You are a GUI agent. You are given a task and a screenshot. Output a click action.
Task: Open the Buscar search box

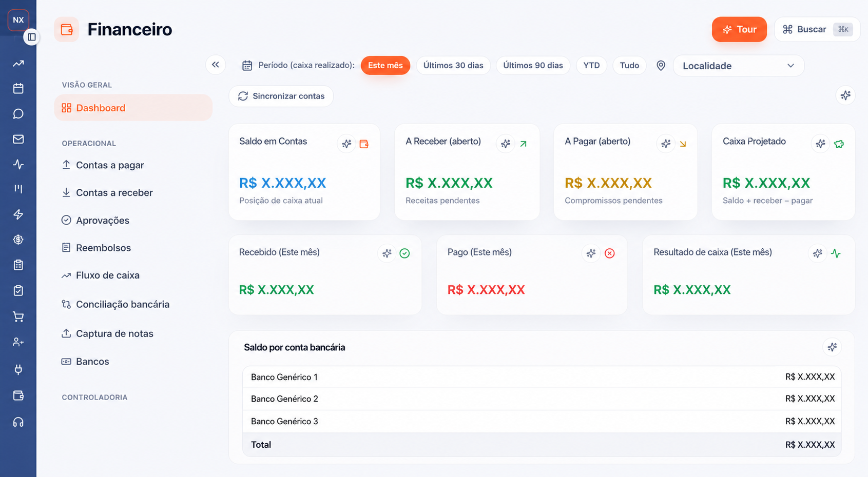click(817, 29)
